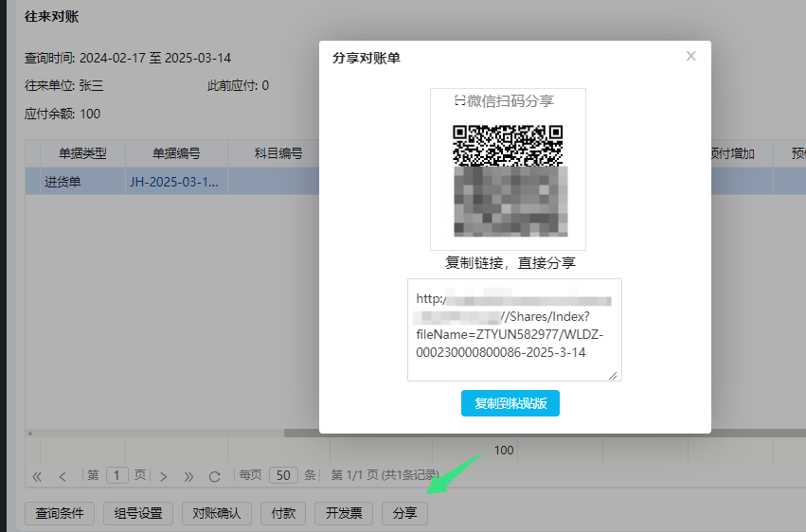This screenshot has width=806, height=532.
Task: Confirm reconciliation with 对账确认
Action: [217, 513]
